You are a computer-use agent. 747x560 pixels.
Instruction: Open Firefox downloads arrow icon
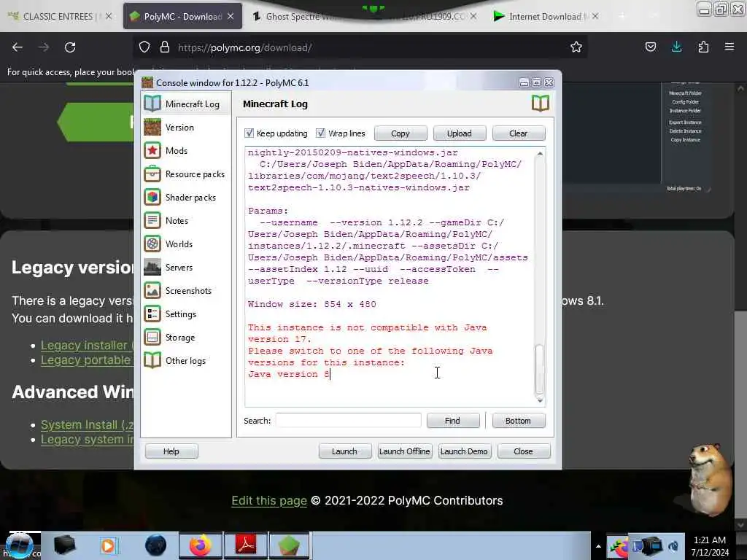tap(676, 47)
